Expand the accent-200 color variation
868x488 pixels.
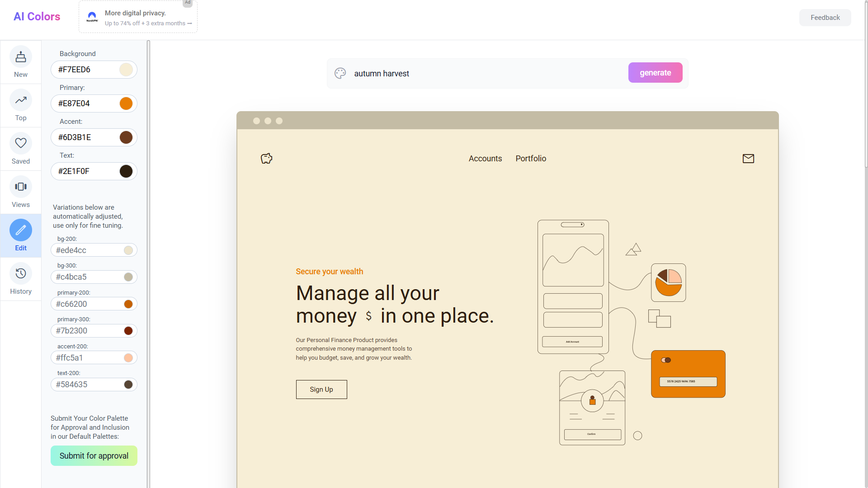[127, 357]
